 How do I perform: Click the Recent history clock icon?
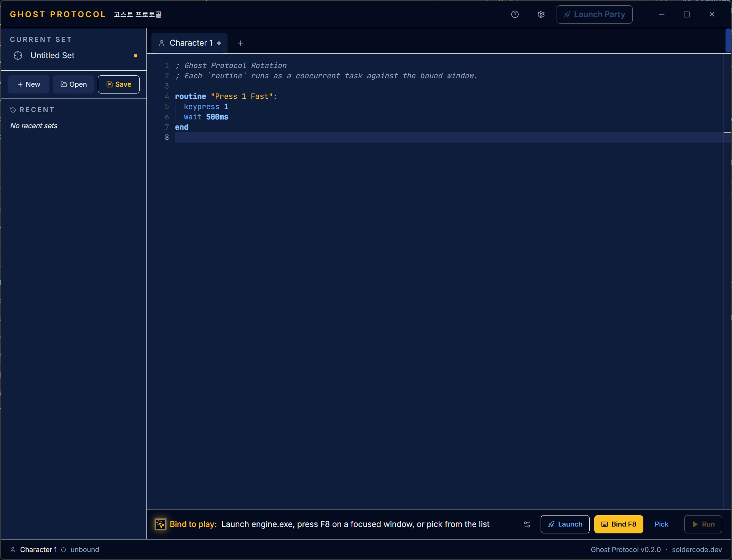point(13,109)
